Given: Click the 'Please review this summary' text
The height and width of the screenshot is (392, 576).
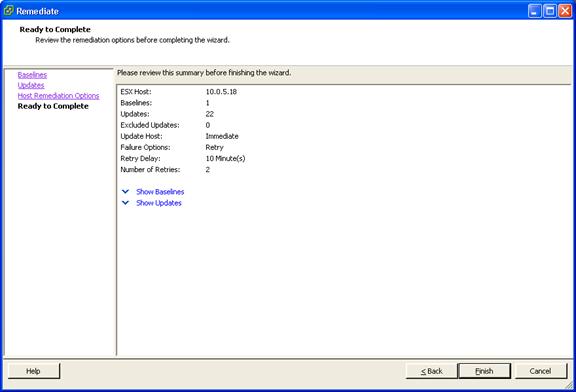Looking at the screenshot, I should (204, 73).
